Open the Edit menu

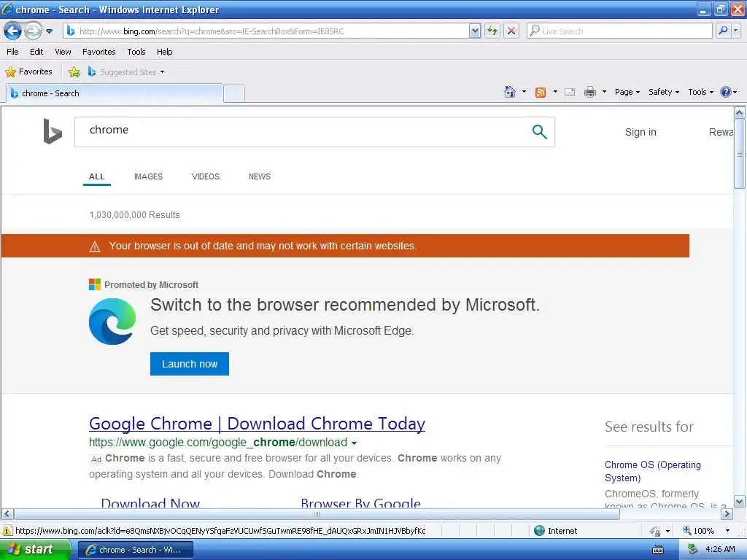(x=36, y=52)
